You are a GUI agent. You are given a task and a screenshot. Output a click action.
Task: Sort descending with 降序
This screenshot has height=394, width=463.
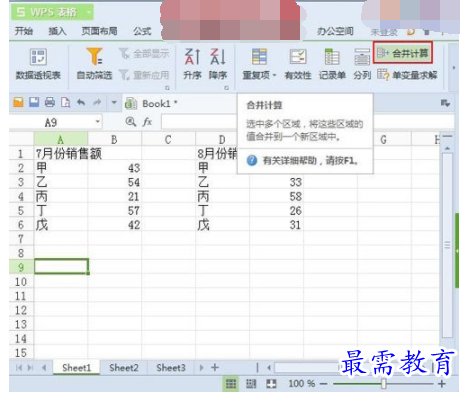click(x=218, y=65)
